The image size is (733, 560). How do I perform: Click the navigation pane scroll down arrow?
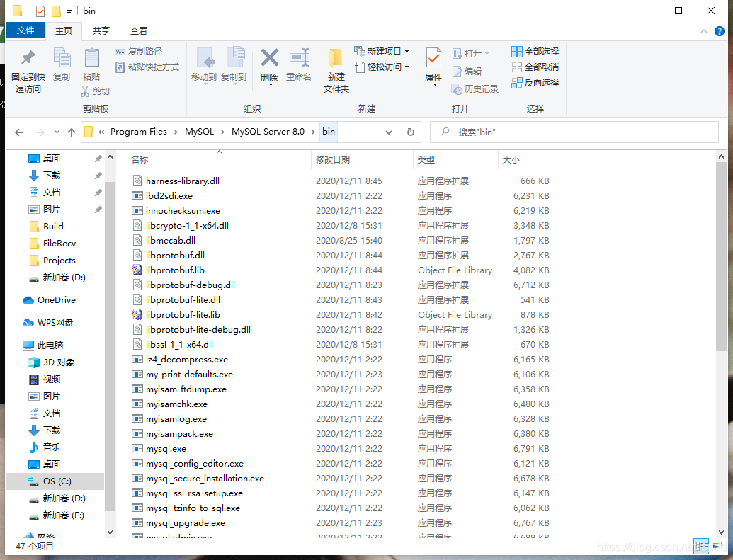pyautogui.click(x=110, y=532)
